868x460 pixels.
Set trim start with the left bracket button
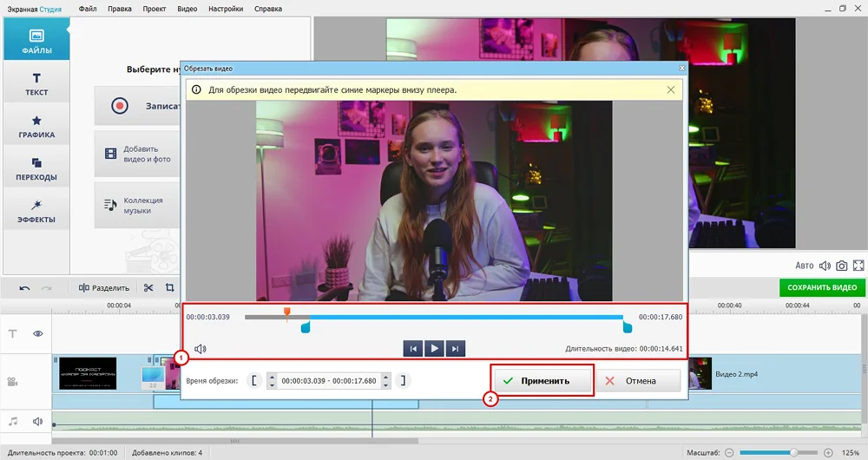tap(253, 381)
